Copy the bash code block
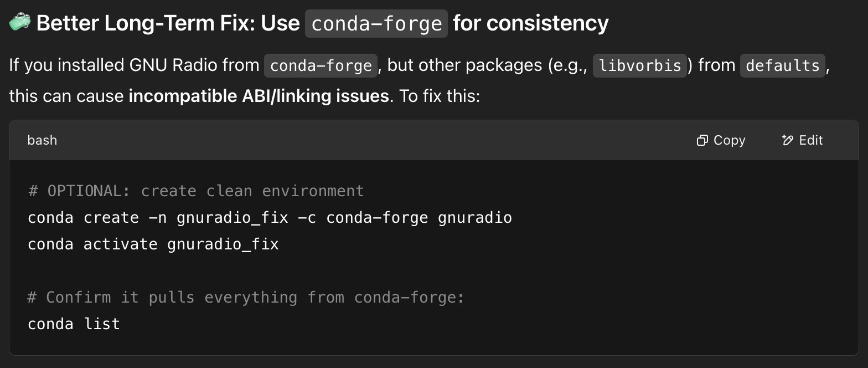 [x=721, y=140]
